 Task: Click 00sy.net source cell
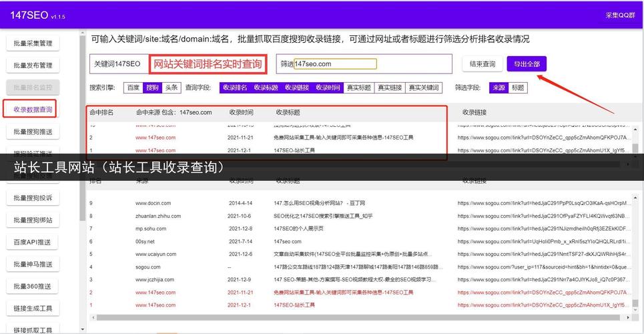145,241
